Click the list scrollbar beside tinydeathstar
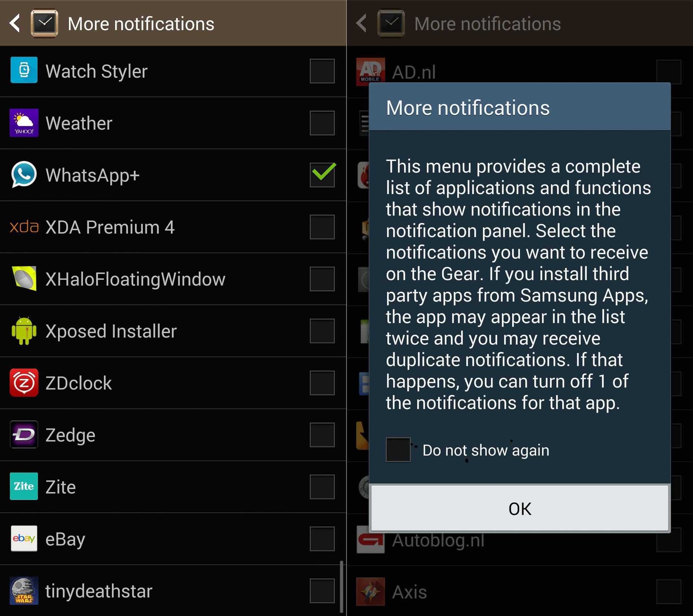 click(341, 587)
